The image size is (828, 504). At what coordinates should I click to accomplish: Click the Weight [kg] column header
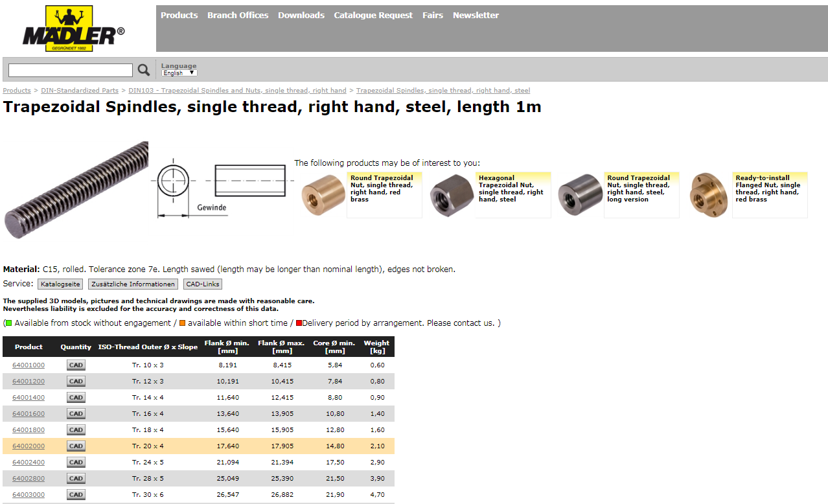[x=376, y=347]
